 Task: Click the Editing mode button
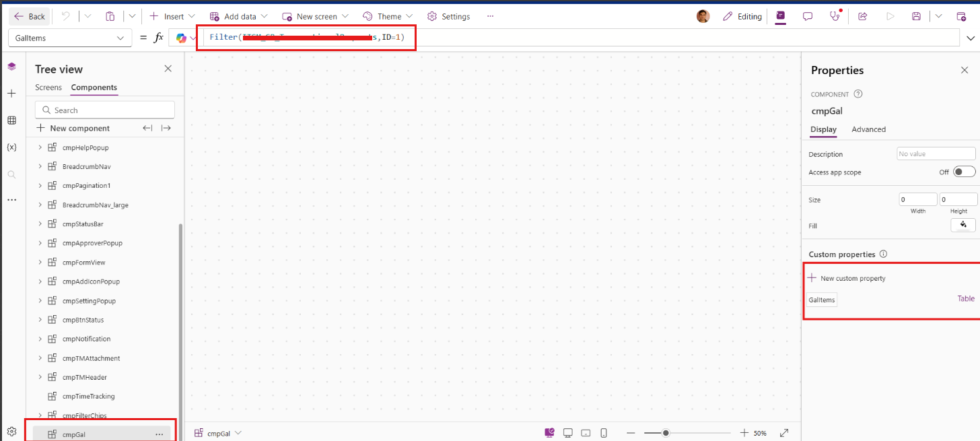[x=742, y=16]
